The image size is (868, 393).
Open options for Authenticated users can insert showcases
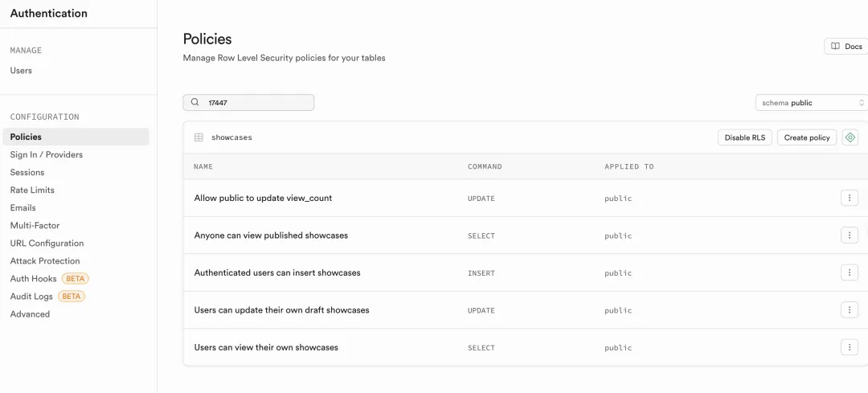pos(850,272)
